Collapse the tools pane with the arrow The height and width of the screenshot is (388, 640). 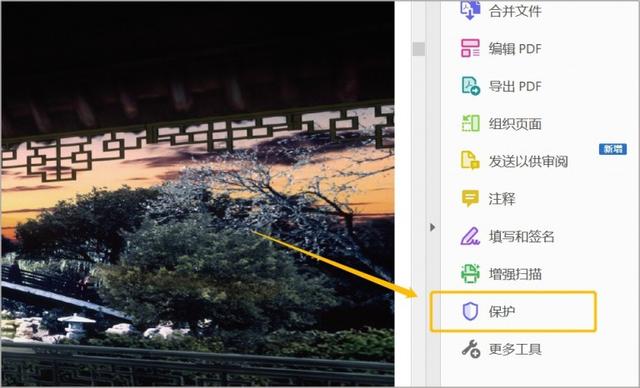(433, 227)
